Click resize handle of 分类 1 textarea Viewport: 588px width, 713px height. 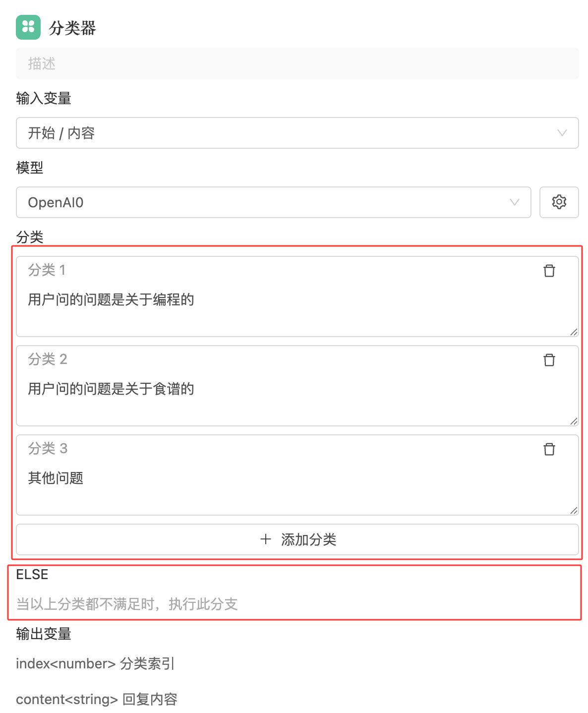click(x=574, y=332)
